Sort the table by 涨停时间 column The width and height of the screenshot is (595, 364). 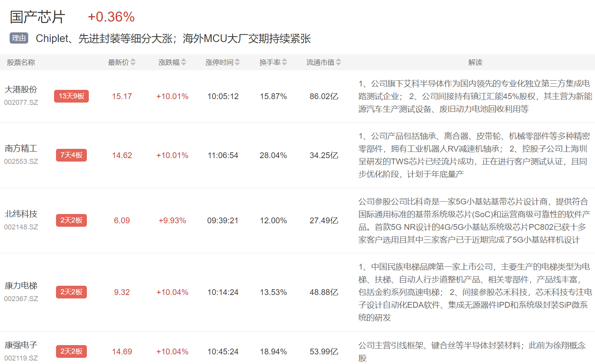click(x=222, y=62)
